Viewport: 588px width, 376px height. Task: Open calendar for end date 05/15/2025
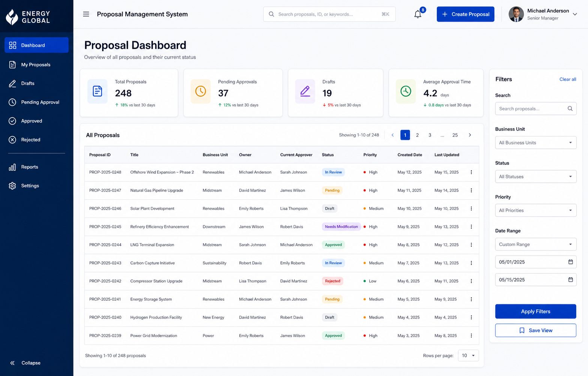tap(570, 280)
